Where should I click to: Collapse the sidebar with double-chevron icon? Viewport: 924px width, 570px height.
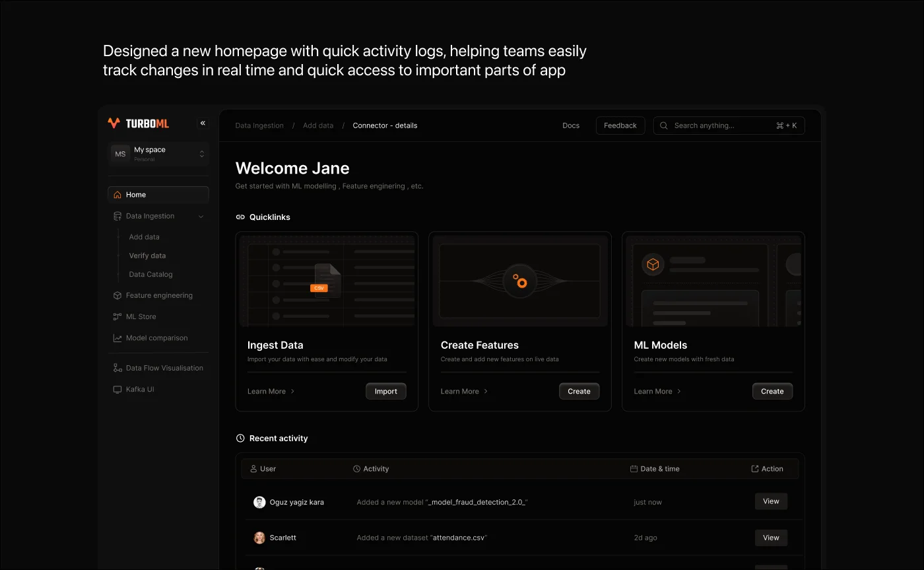tap(203, 123)
